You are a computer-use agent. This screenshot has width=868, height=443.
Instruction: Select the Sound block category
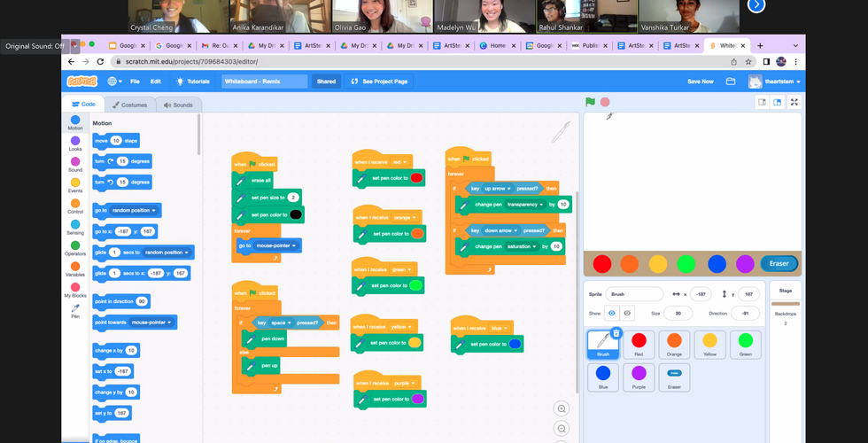pos(75,165)
